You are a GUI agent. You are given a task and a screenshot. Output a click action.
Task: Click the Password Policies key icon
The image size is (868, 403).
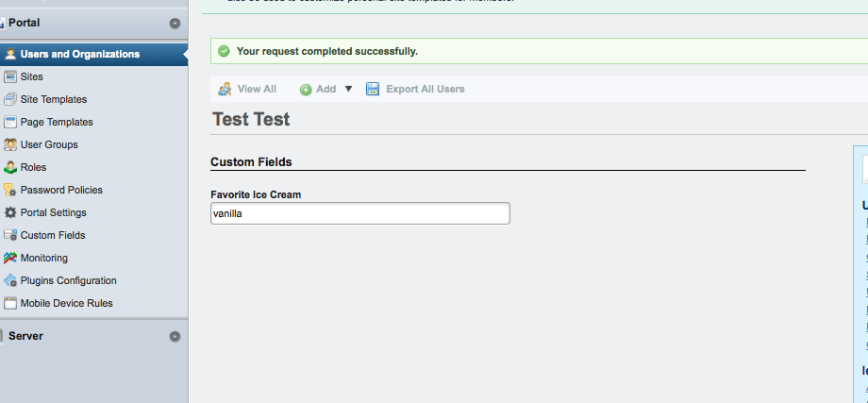coord(10,190)
